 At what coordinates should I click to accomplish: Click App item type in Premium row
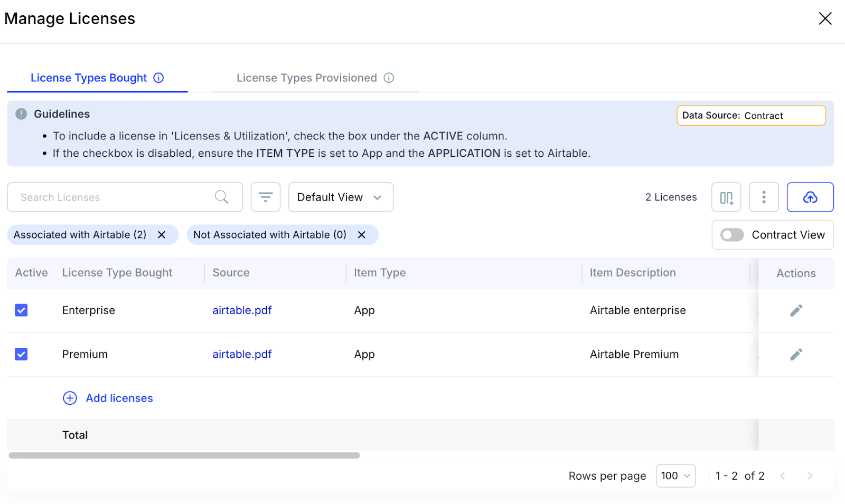pos(364,354)
